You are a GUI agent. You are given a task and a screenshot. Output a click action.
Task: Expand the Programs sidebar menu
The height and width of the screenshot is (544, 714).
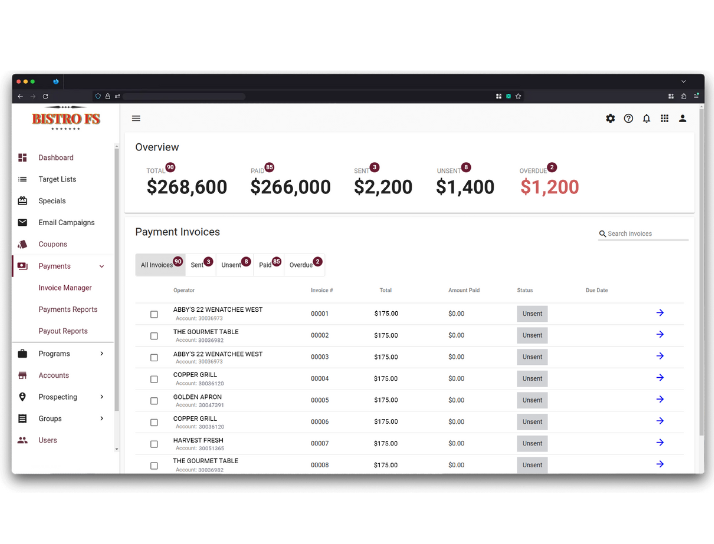(x=102, y=354)
